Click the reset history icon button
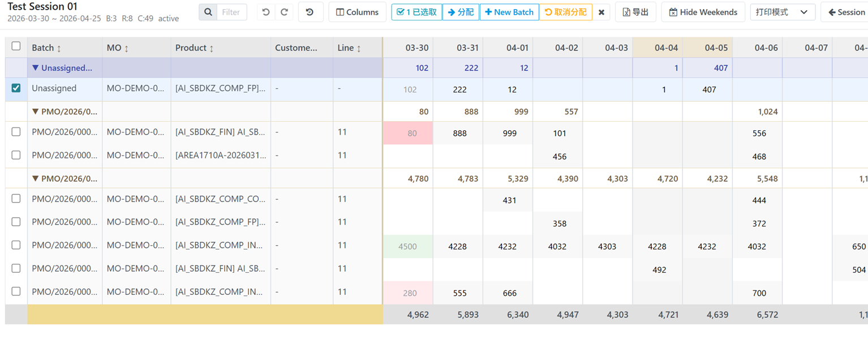 pos(310,12)
